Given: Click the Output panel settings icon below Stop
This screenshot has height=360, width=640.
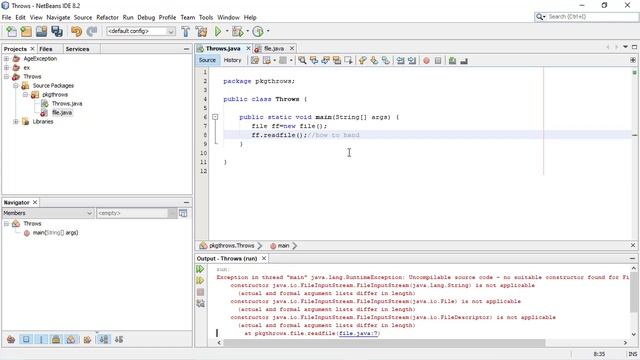Looking at the screenshot, I should pyautogui.click(x=200, y=303).
